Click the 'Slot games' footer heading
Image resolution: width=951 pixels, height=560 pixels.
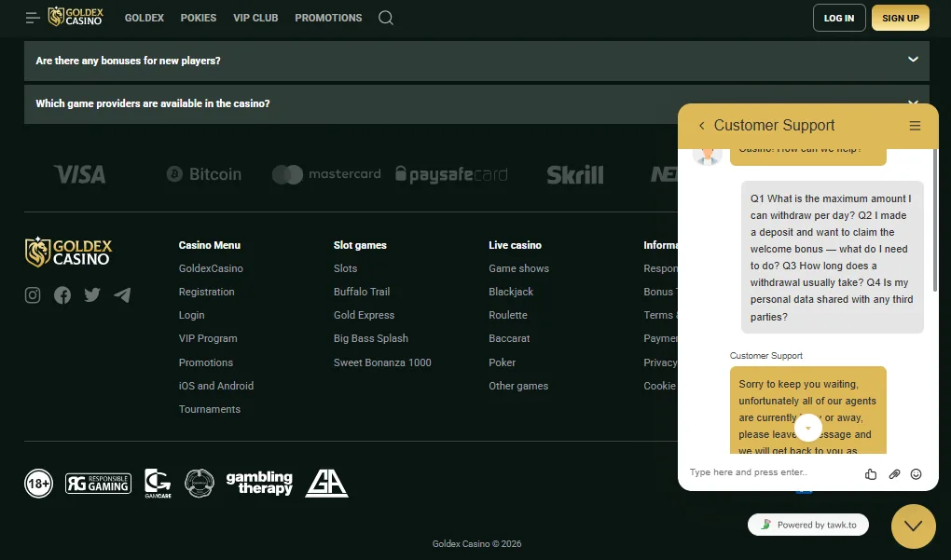point(360,245)
